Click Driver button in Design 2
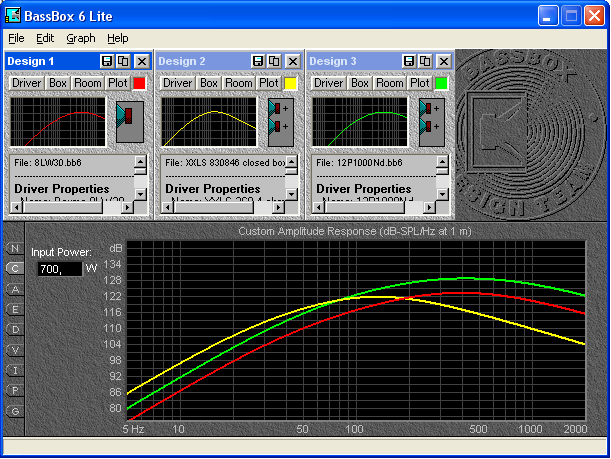This screenshot has height=459, width=611. point(177,83)
